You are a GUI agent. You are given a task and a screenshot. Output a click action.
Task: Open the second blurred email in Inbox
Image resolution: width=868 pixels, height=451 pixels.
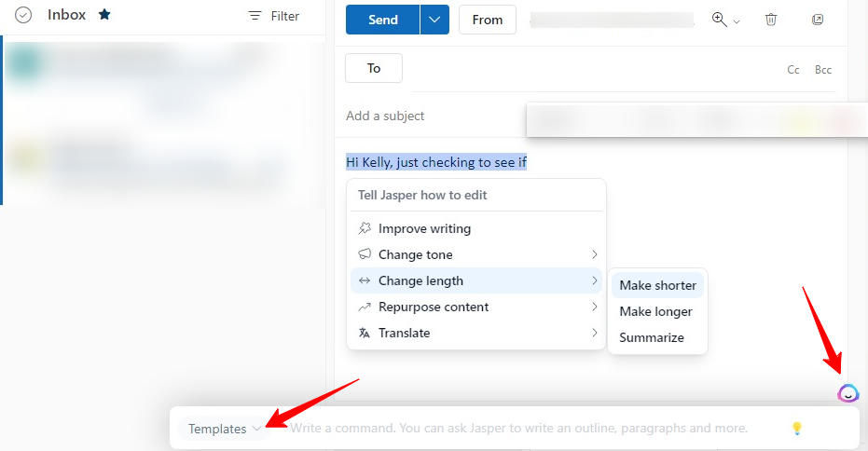[164, 165]
